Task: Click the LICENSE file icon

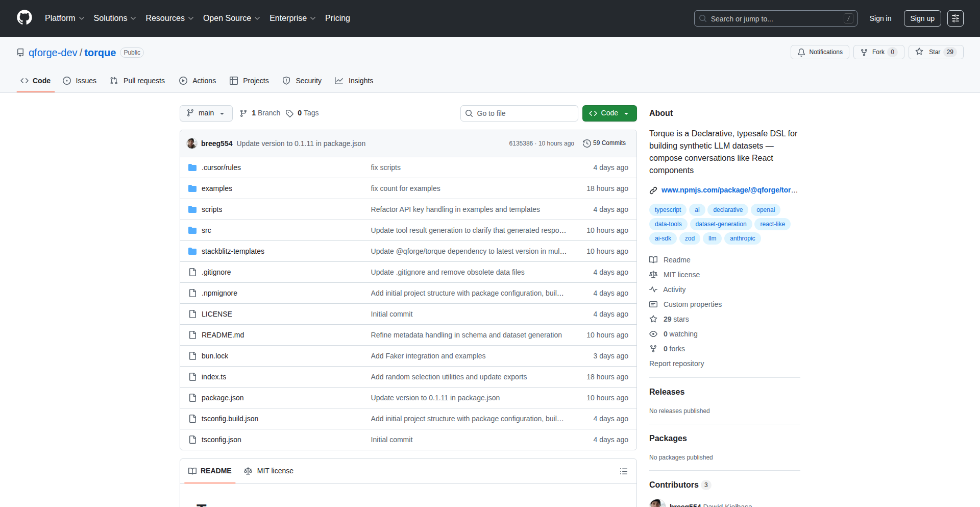Action: pos(192,314)
